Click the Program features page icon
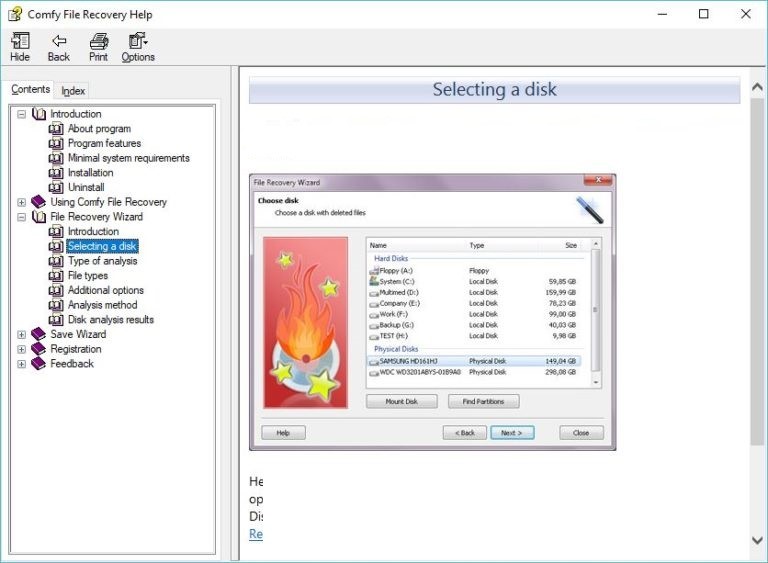This screenshot has height=563, width=768. click(56, 144)
